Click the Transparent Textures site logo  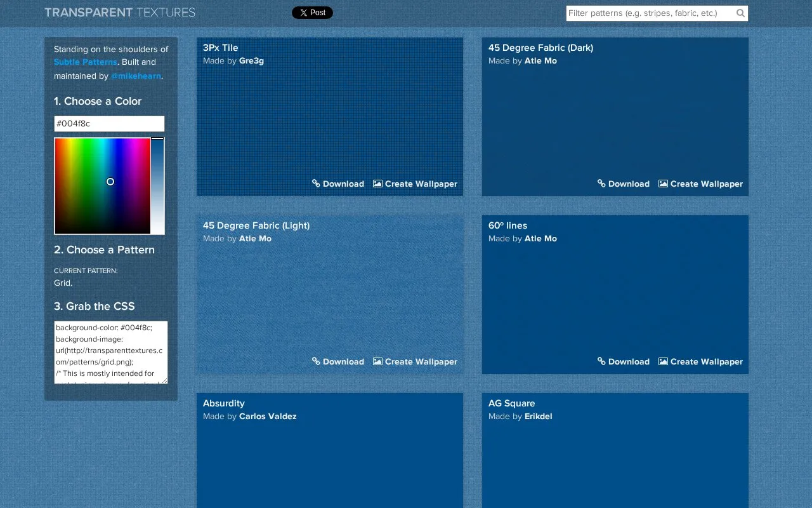120,12
